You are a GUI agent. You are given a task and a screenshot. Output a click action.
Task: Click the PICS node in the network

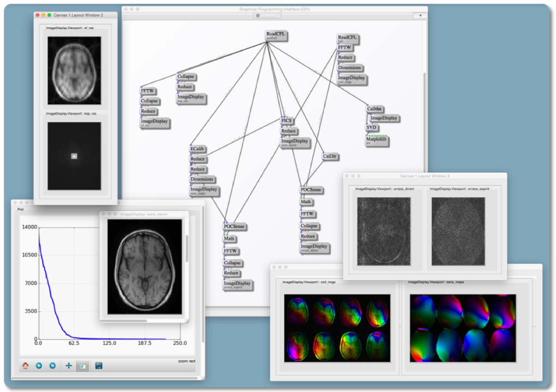click(x=287, y=120)
